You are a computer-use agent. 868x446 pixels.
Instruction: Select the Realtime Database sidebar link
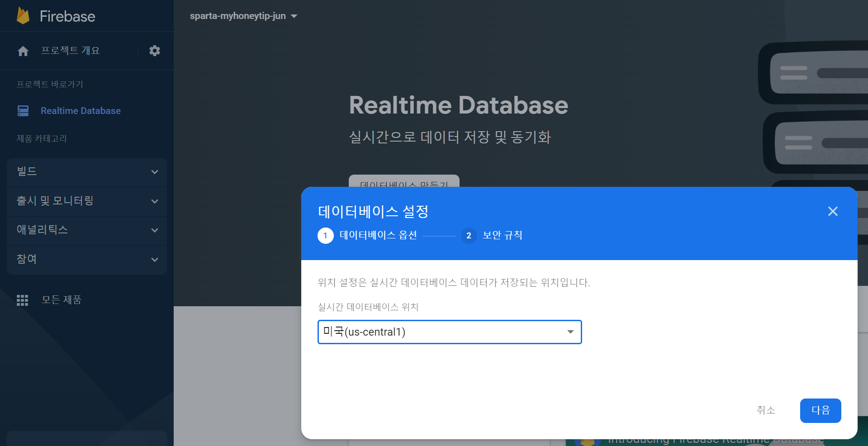click(x=81, y=111)
